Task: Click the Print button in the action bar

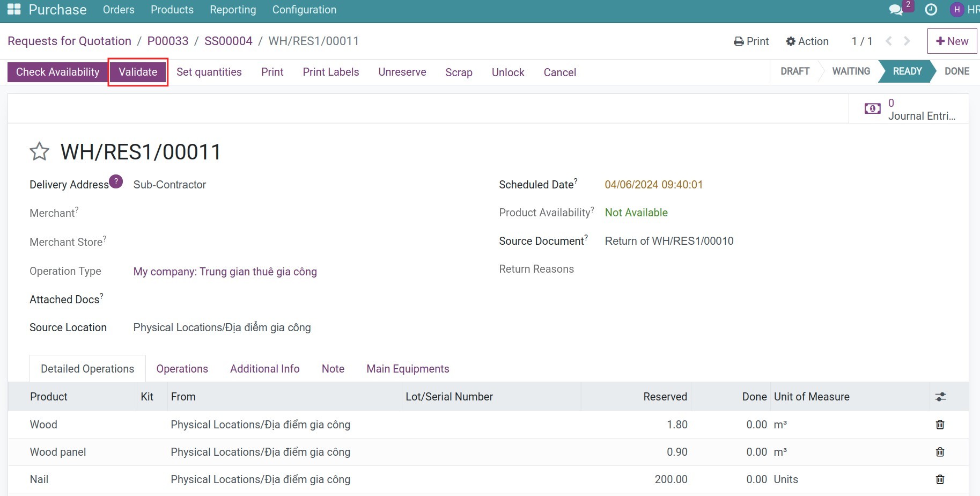Action: tap(272, 72)
